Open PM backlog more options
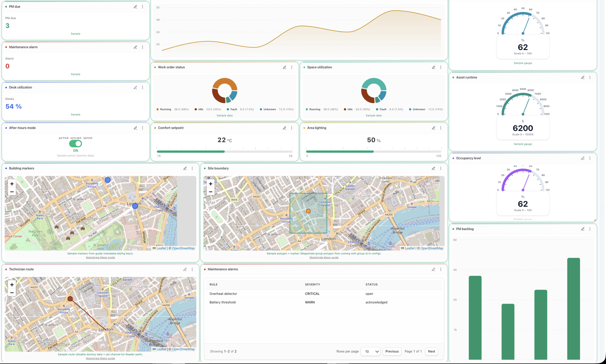 point(590,229)
